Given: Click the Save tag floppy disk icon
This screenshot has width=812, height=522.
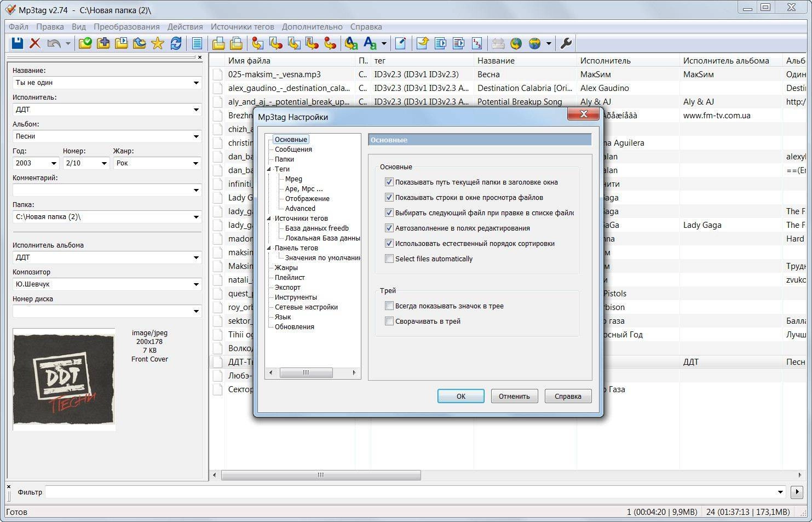Looking at the screenshot, I should [x=18, y=43].
